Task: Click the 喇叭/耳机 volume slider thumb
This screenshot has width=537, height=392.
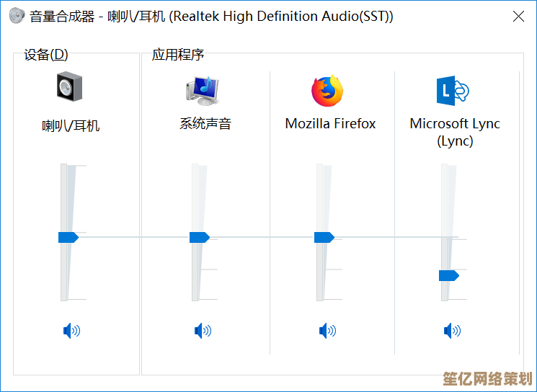Action: click(x=68, y=237)
